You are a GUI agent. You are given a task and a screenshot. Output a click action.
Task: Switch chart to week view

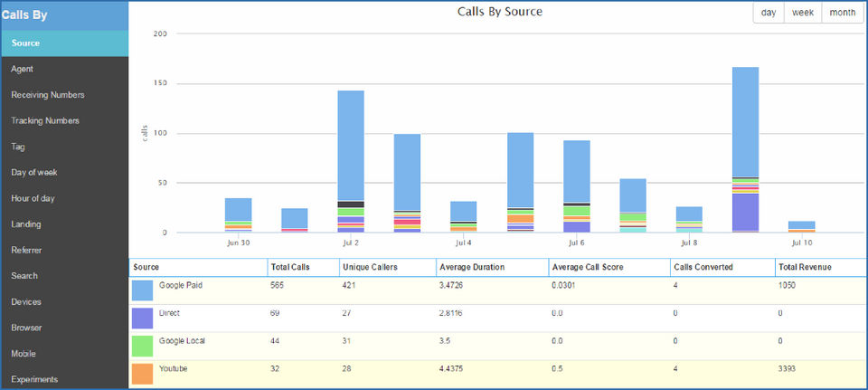click(803, 13)
